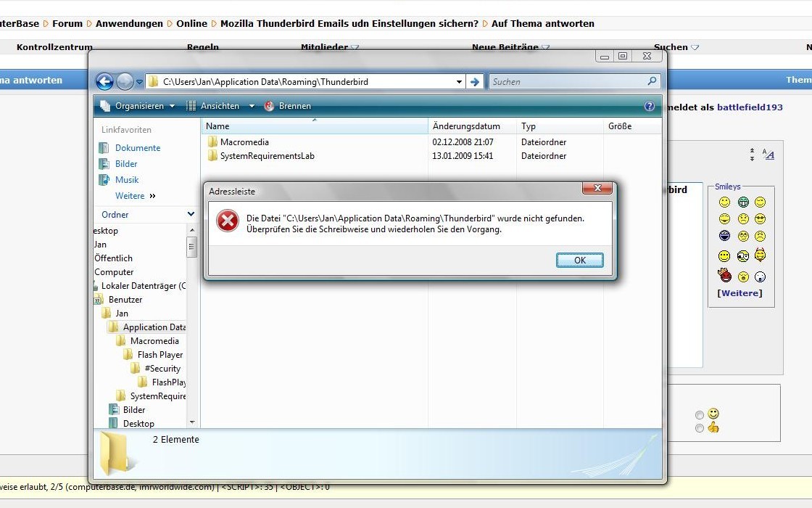The width and height of the screenshot is (812, 508).
Task: Sort by the Typ column header
Action: pyautogui.click(x=560, y=126)
